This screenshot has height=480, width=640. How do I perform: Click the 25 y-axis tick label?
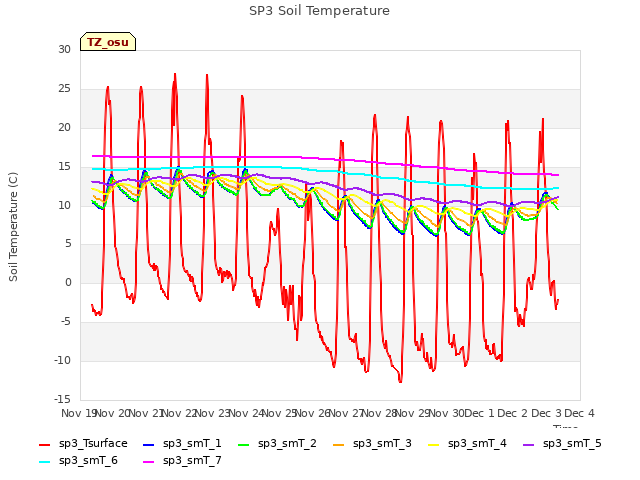(x=64, y=89)
